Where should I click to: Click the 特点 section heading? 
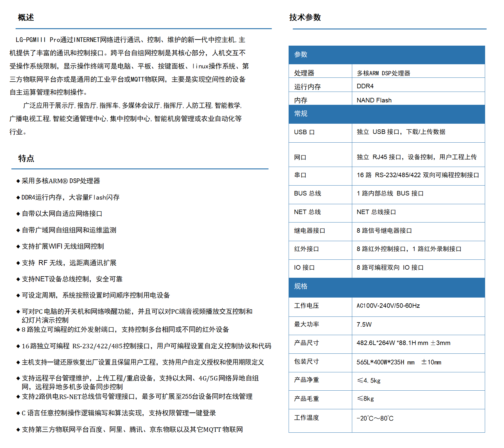26,158
